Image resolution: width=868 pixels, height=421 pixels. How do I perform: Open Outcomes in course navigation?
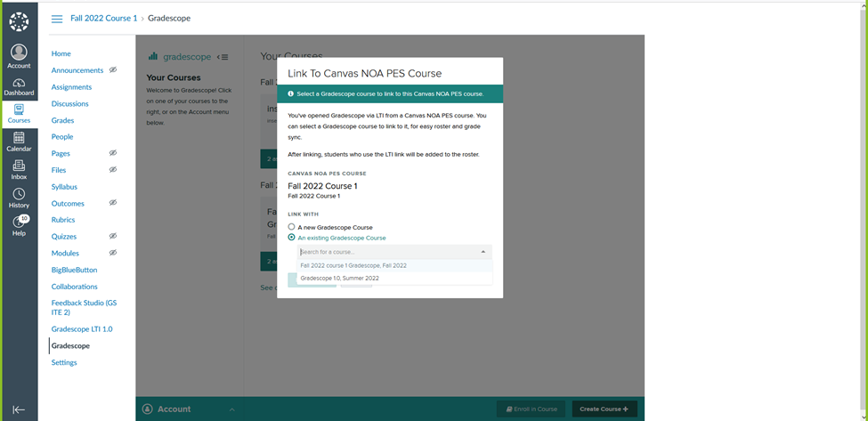click(x=68, y=203)
